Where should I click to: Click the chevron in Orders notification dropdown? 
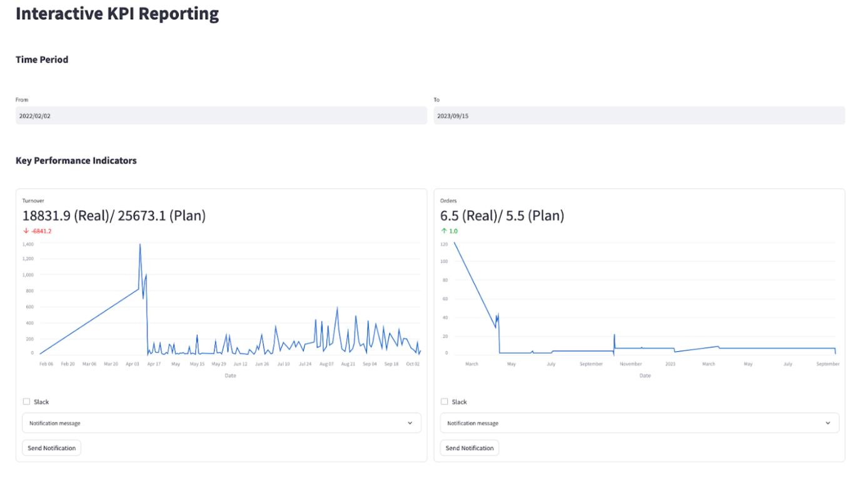tap(827, 423)
